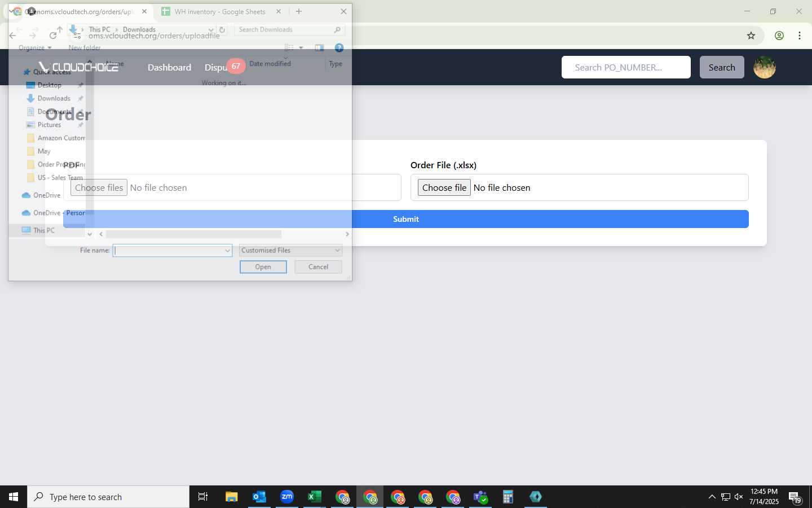Open the view options dropdown arrow in dialog
The width and height of the screenshot is (812, 508).
click(x=301, y=48)
